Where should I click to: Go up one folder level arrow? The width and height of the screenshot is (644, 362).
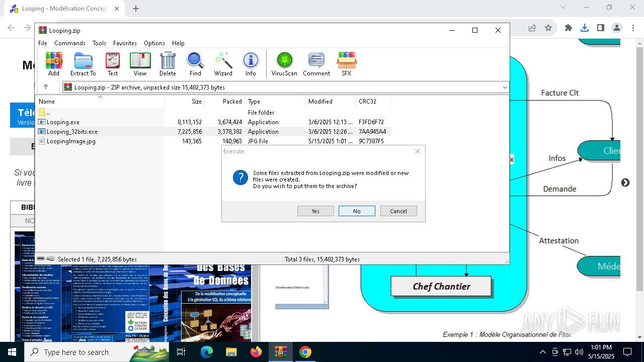46,87
